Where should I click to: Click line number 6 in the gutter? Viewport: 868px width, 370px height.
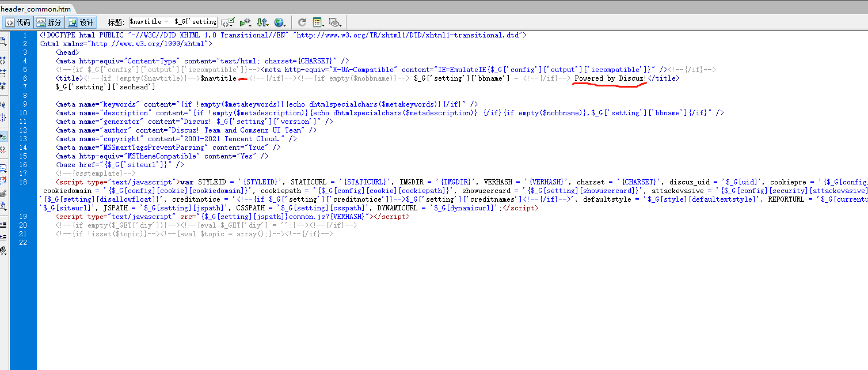coord(25,78)
